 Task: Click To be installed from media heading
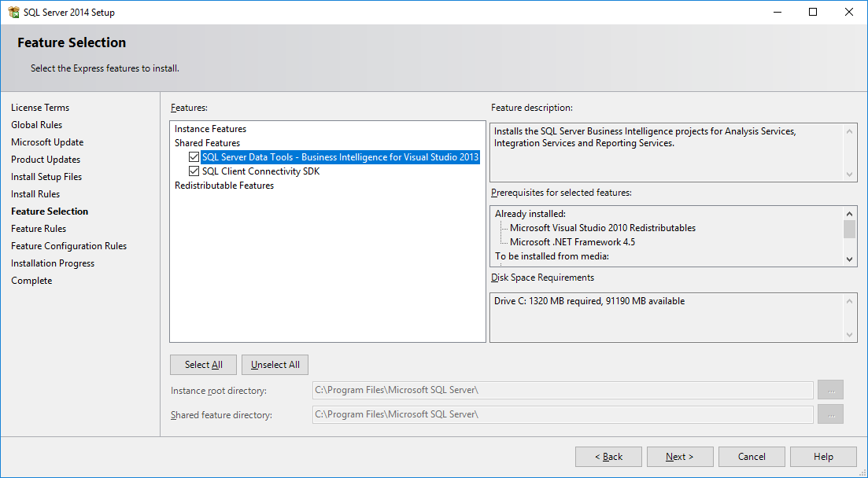552,256
